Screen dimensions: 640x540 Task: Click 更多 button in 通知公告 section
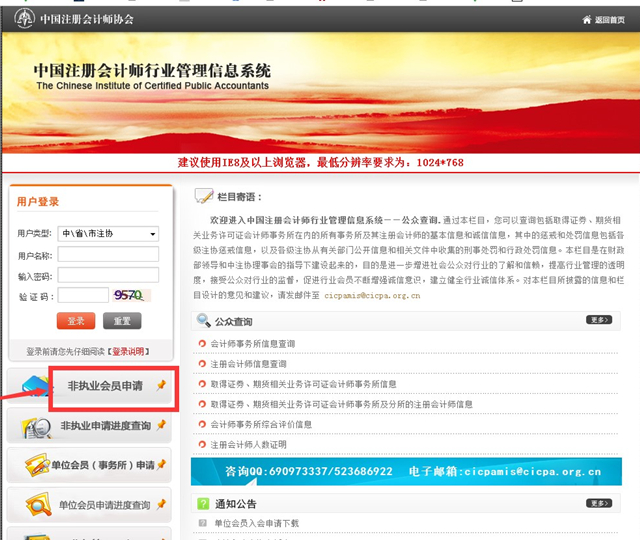(599, 503)
